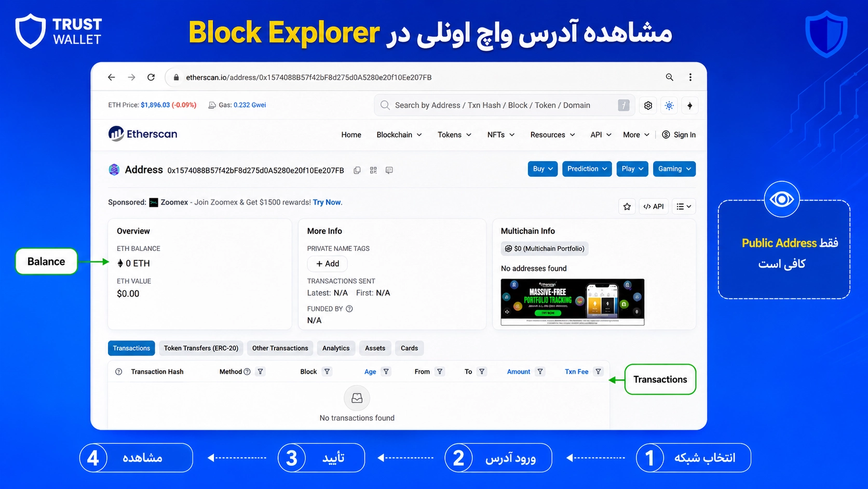Filter transactions by Age
The width and height of the screenshot is (868, 489).
pyautogui.click(x=386, y=372)
